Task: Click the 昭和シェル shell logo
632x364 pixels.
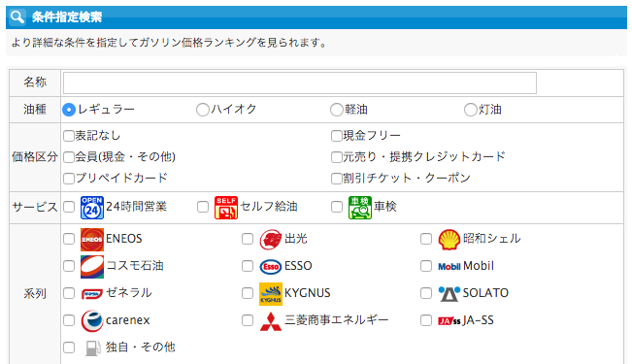Action: (449, 240)
